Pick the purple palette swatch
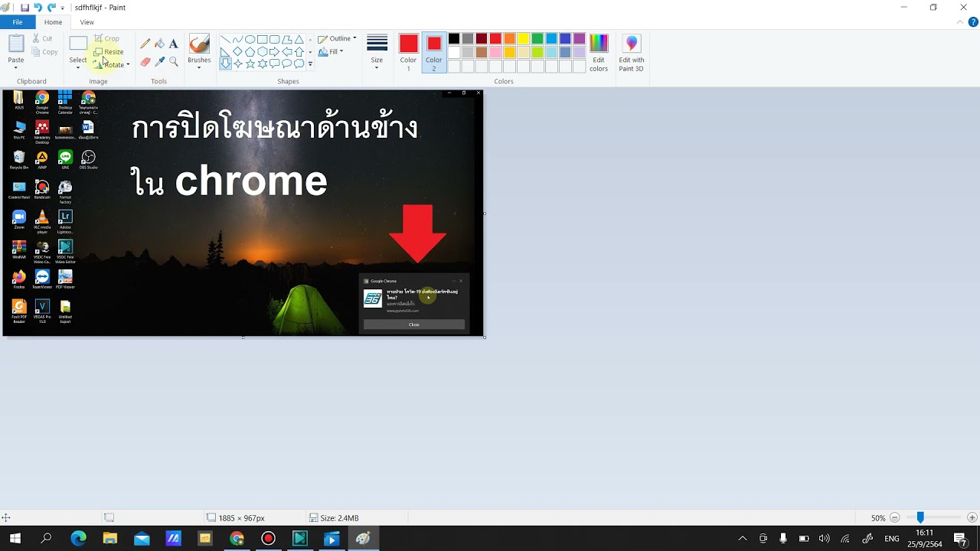The width and height of the screenshot is (980, 551). (579, 39)
